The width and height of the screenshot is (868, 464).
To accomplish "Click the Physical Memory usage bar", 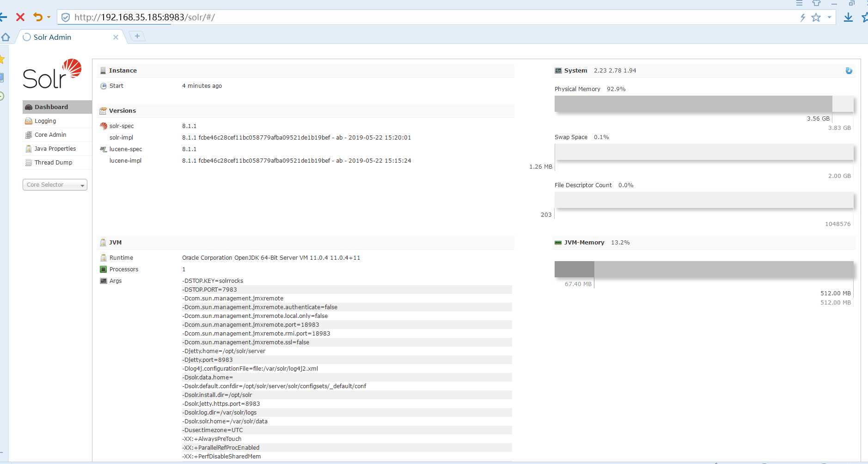I will [x=703, y=104].
